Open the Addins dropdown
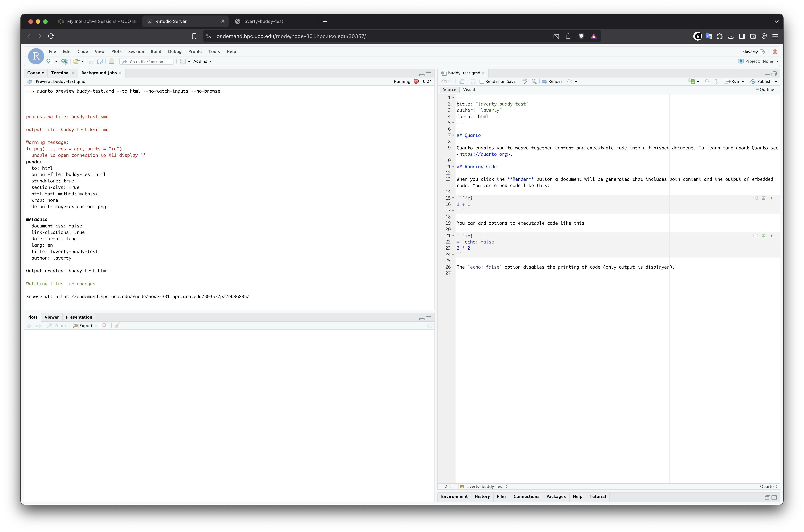This screenshot has height=532, width=804. coord(202,61)
